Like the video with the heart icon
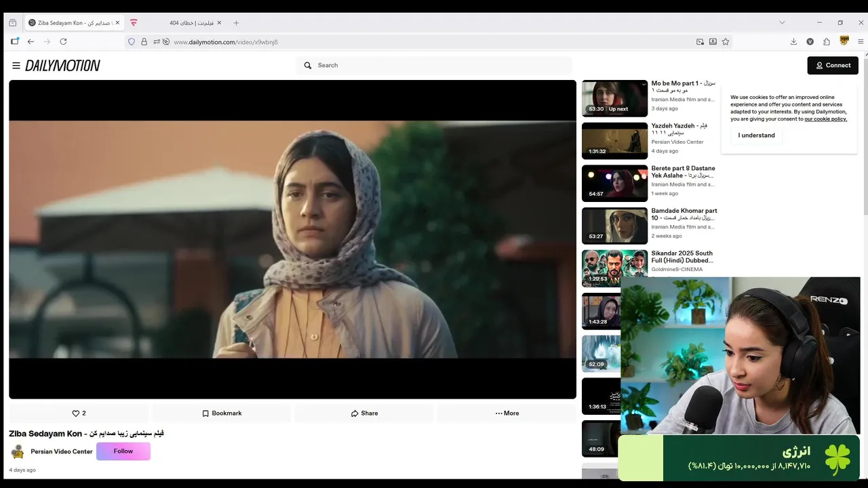868x488 pixels. [x=76, y=413]
